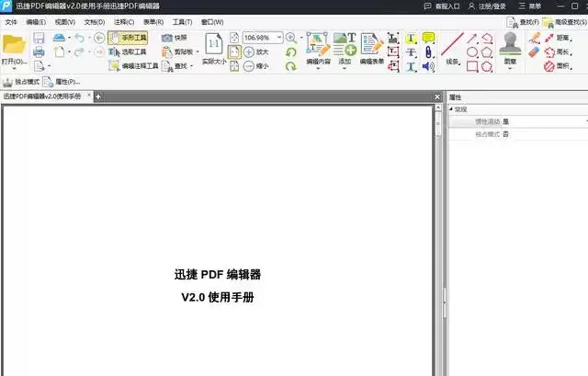Activate the Selection tool (选取工具)
The height and width of the screenshot is (376, 588).
[x=127, y=52]
